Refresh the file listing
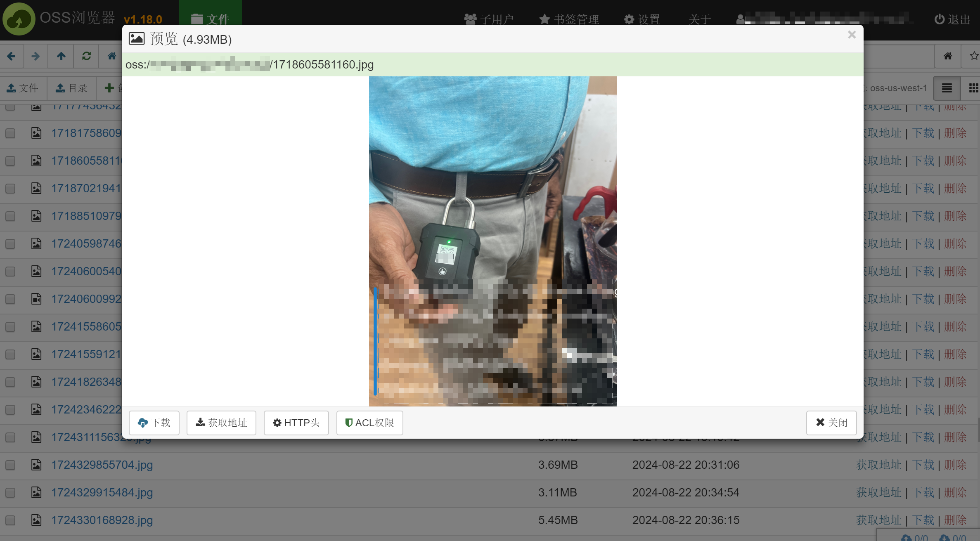Viewport: 980px width, 541px height. (x=86, y=56)
